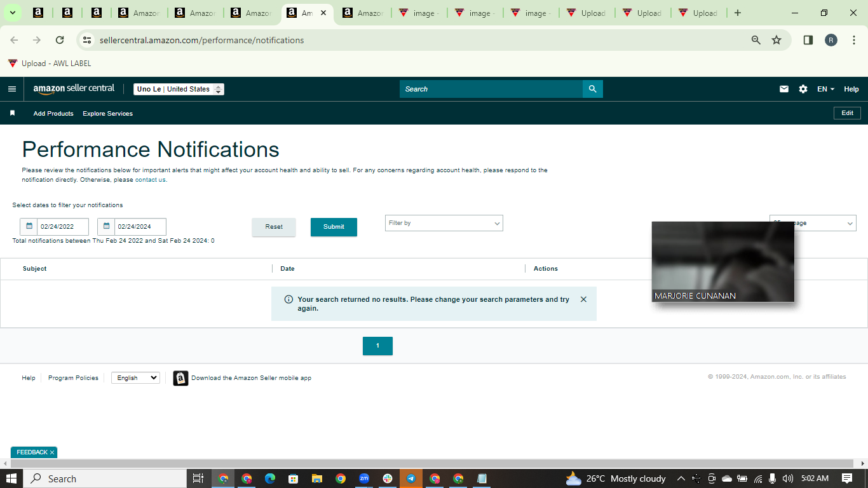
Task: Go to page 1 pagination button
Action: coord(377,346)
